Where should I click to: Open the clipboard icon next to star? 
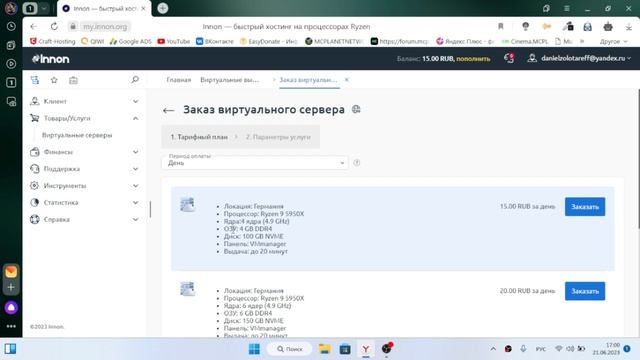73,80
